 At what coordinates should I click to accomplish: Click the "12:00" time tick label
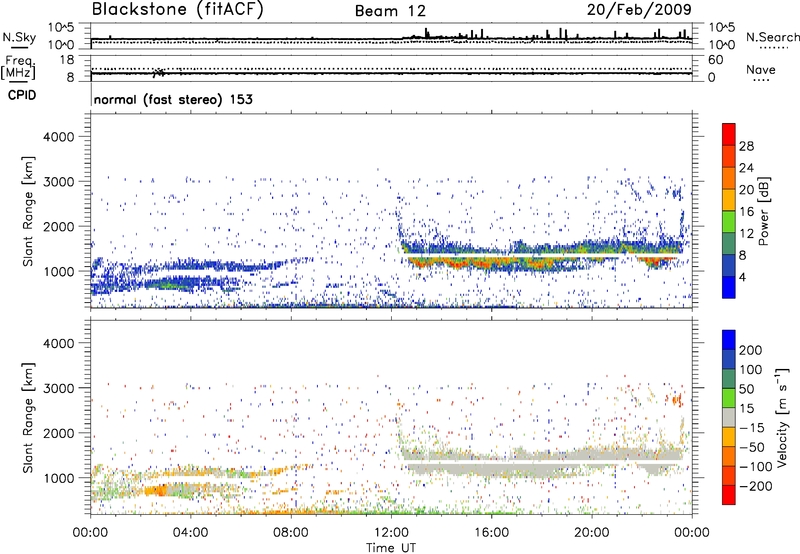(x=391, y=533)
